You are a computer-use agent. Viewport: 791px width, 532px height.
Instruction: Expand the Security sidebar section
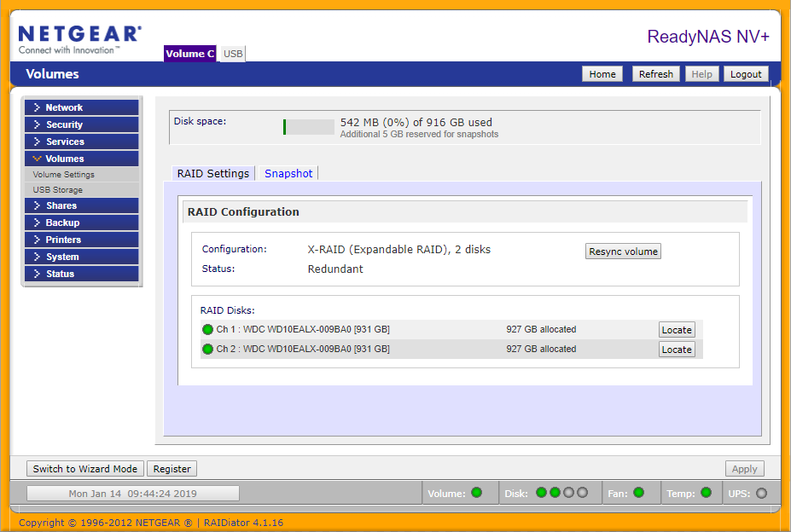81,124
